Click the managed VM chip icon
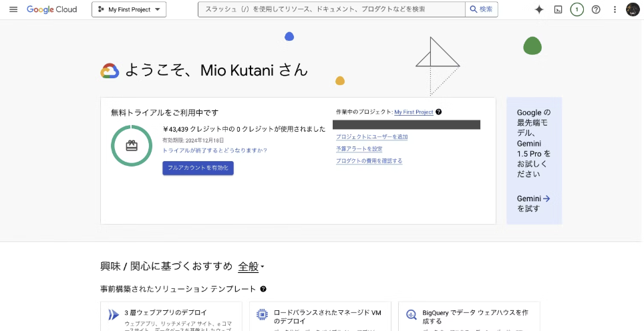644x331 pixels. [262, 314]
